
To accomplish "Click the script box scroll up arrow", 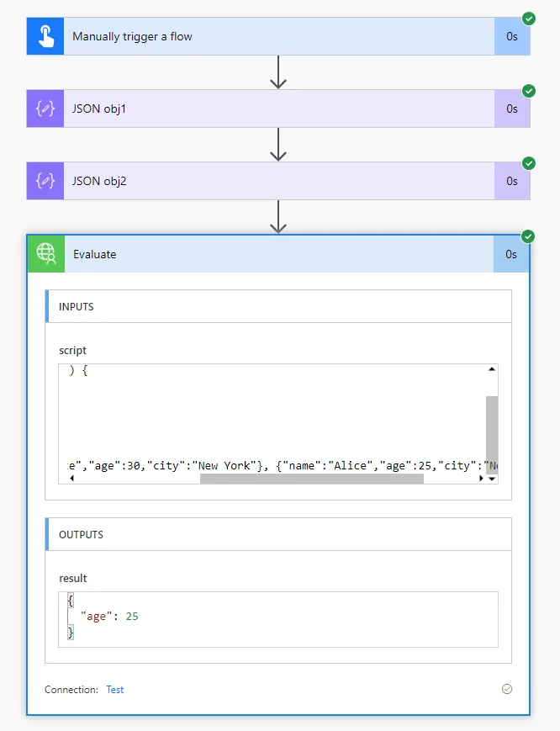I will [x=492, y=370].
